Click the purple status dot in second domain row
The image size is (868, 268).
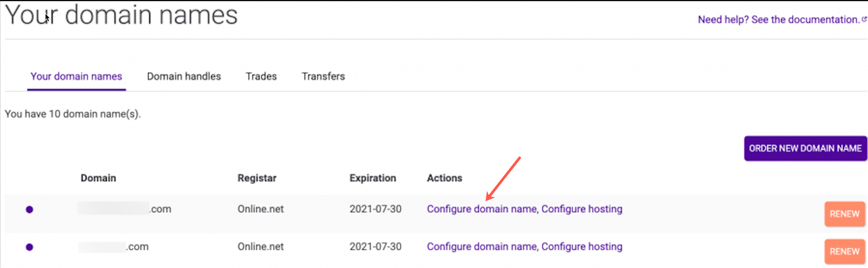point(30,247)
